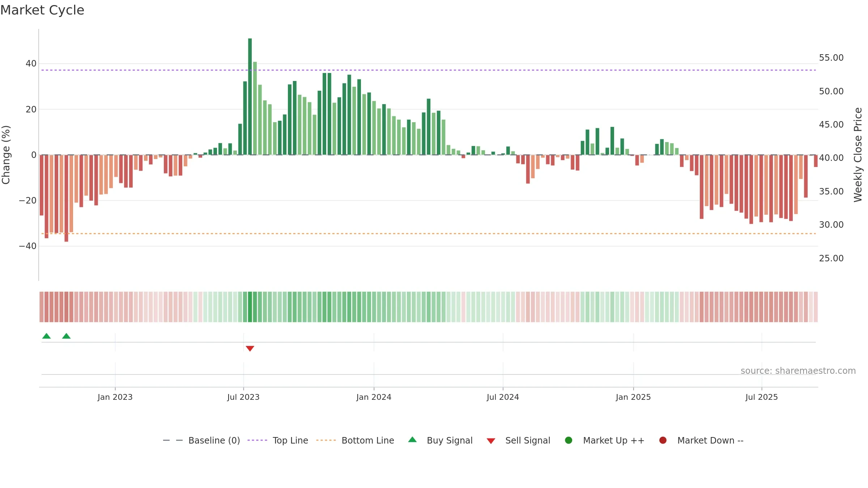The width and height of the screenshot is (868, 488).
Task: Click the Buy Signal legend triangle icon
Action: coord(412,440)
